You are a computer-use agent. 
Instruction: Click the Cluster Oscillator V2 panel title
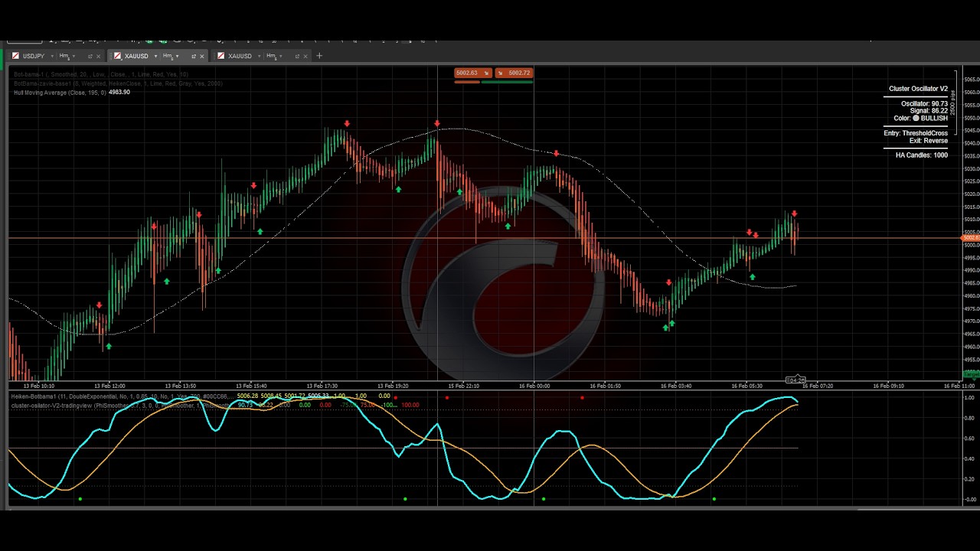point(918,89)
